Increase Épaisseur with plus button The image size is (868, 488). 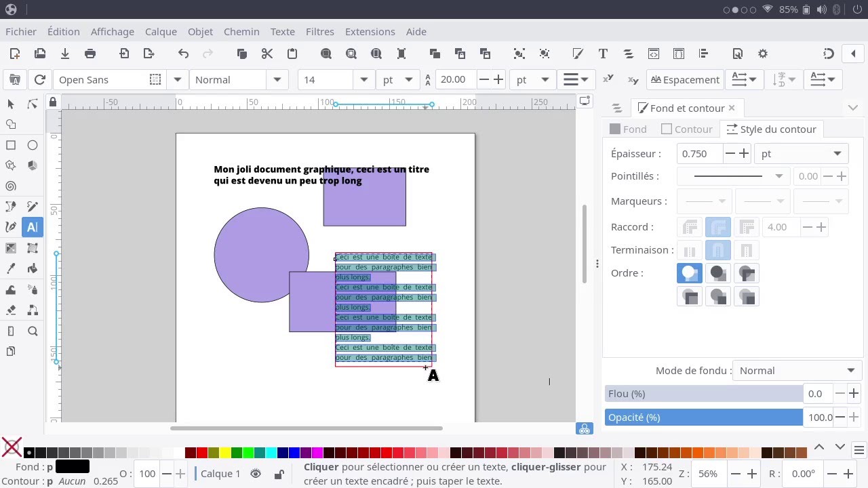pyautogui.click(x=744, y=154)
